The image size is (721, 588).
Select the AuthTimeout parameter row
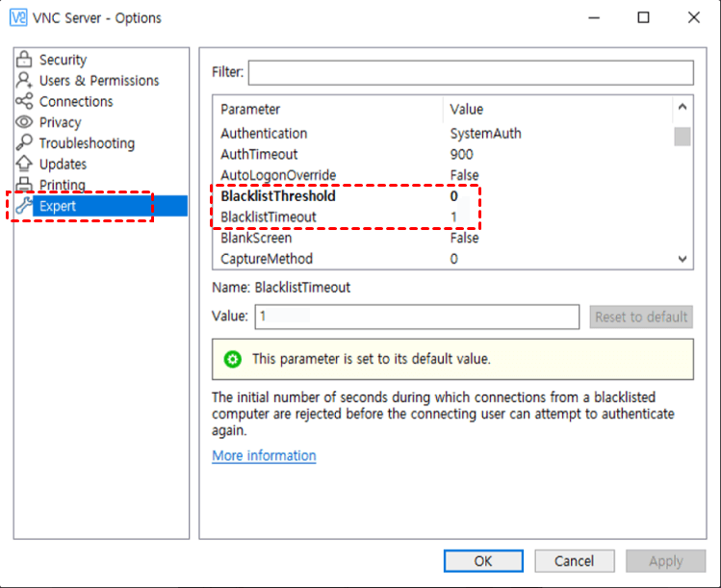point(443,155)
